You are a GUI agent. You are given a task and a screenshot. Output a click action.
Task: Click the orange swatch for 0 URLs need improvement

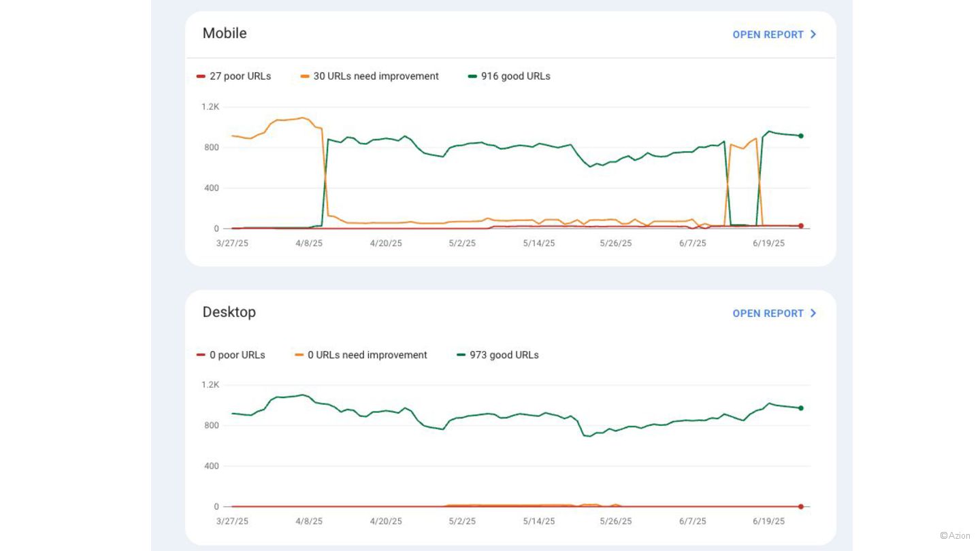(x=299, y=355)
